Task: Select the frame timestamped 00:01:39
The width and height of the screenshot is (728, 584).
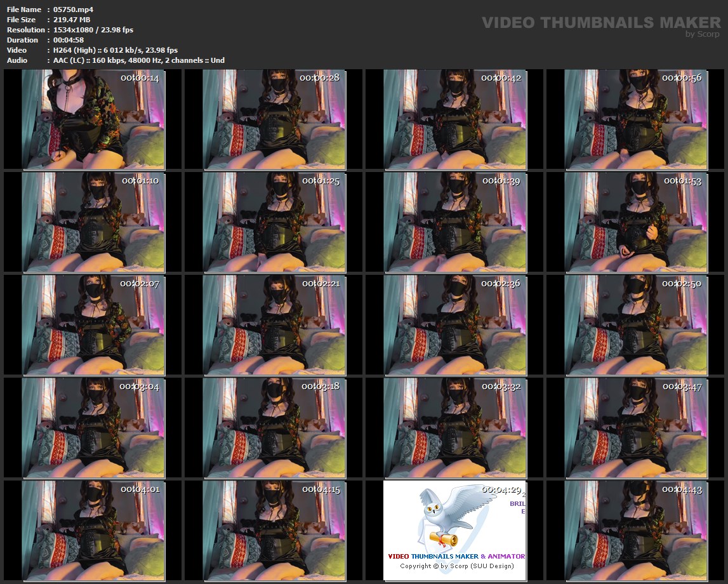Action: tap(455, 222)
